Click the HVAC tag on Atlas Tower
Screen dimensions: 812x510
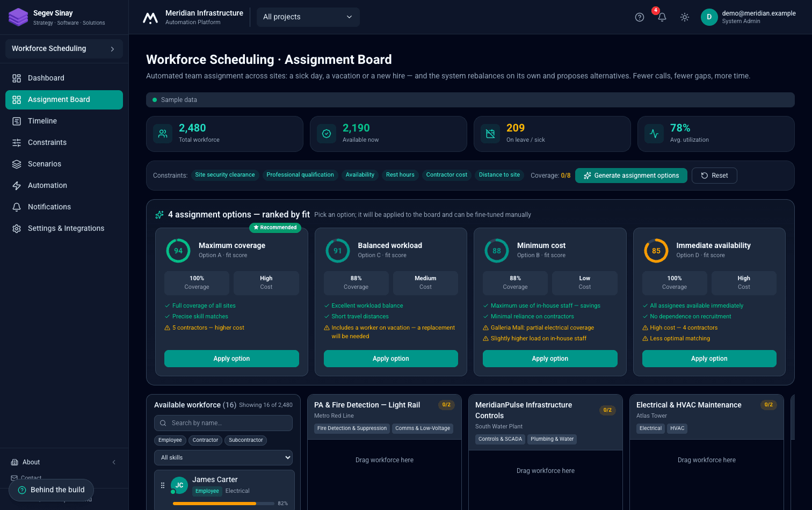pos(677,428)
